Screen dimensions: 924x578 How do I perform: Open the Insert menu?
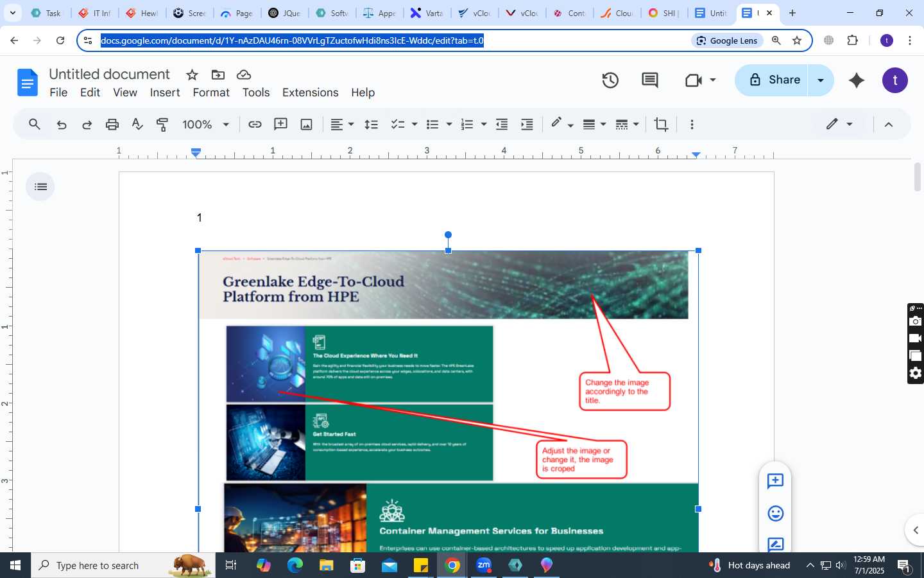[165, 92]
